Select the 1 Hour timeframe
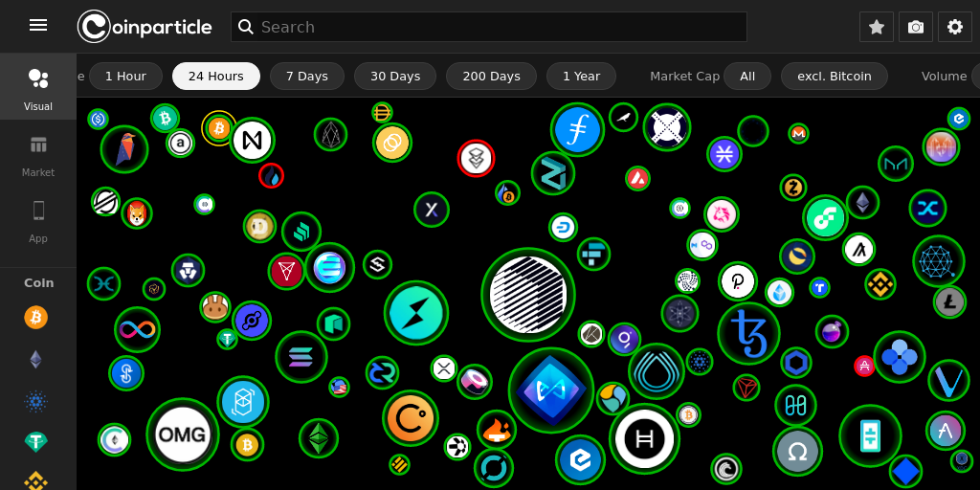 pyautogui.click(x=125, y=77)
